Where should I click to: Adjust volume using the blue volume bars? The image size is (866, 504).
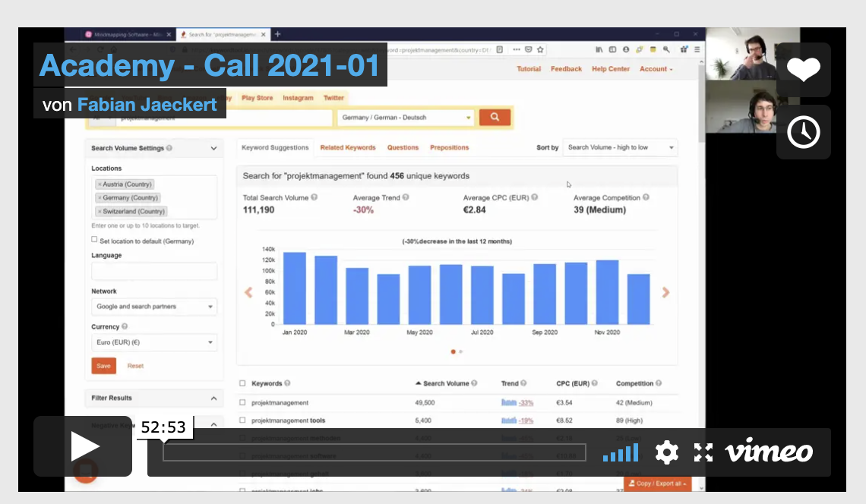[621, 454]
